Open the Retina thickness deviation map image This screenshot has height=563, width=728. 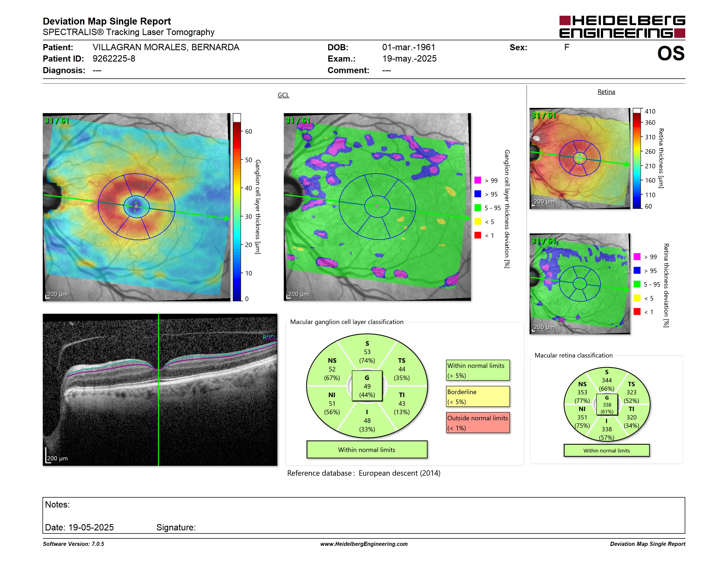tap(580, 284)
